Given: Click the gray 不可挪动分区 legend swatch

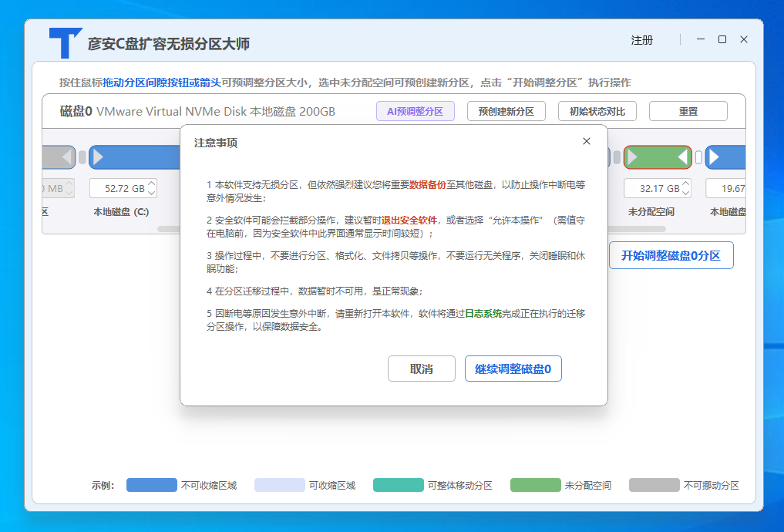Looking at the screenshot, I should point(654,485).
